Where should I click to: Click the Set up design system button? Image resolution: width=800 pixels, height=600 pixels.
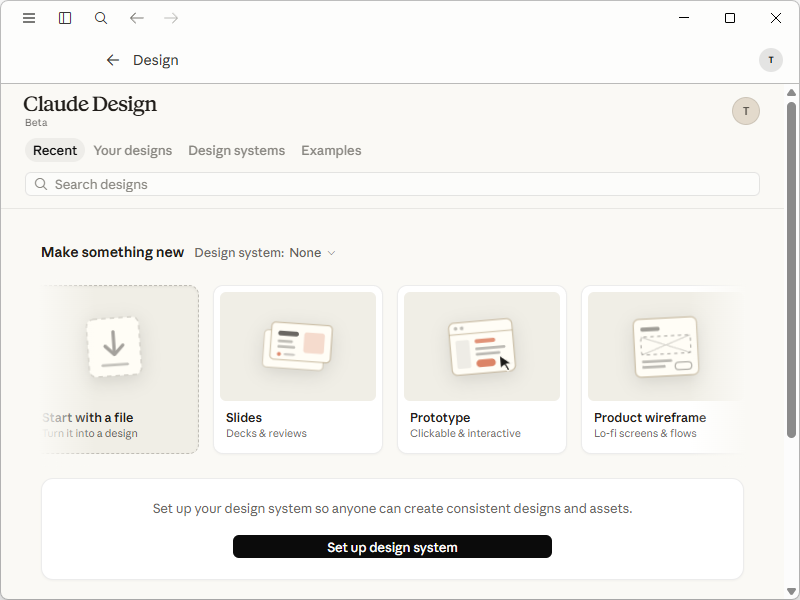(392, 547)
